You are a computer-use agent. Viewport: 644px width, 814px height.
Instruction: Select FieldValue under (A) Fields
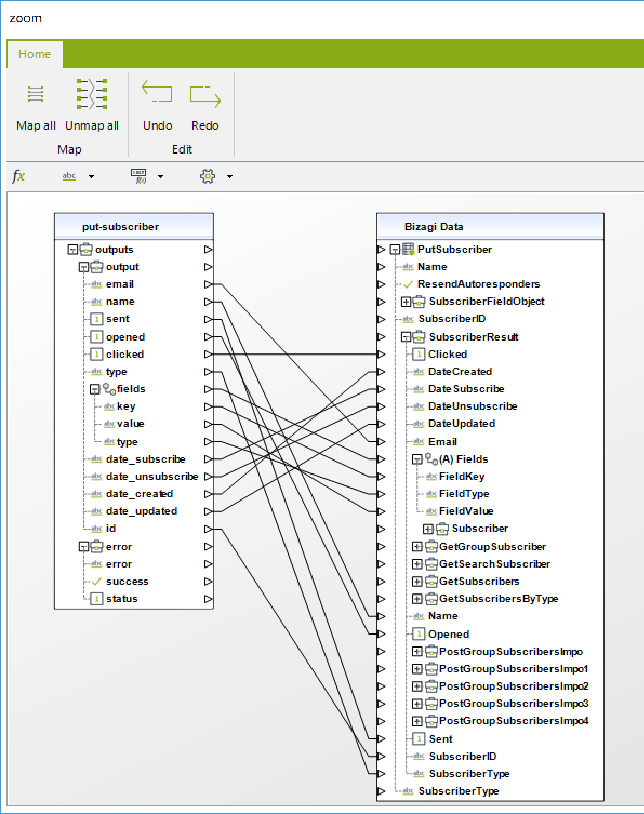(x=466, y=511)
